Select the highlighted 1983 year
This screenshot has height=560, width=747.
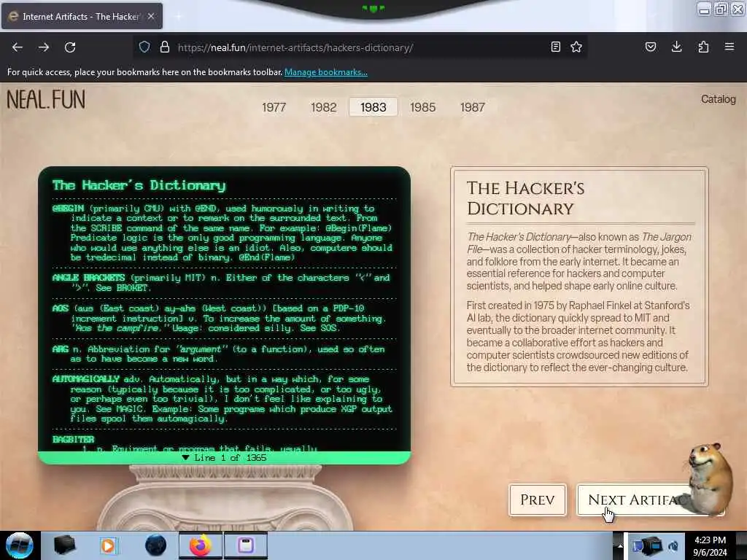click(x=373, y=107)
